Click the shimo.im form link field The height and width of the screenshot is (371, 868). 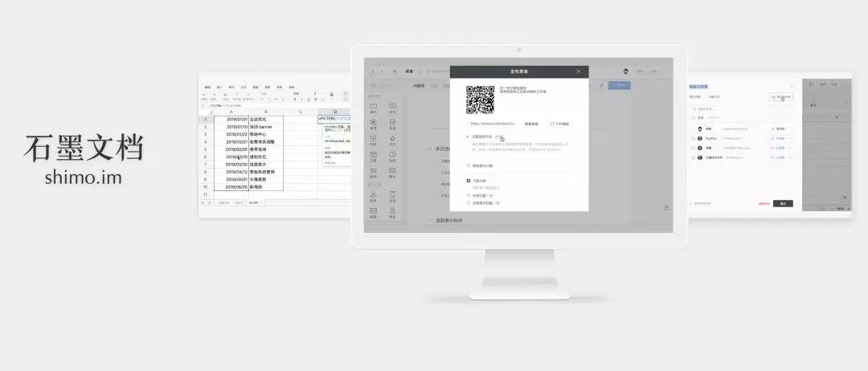tap(493, 124)
